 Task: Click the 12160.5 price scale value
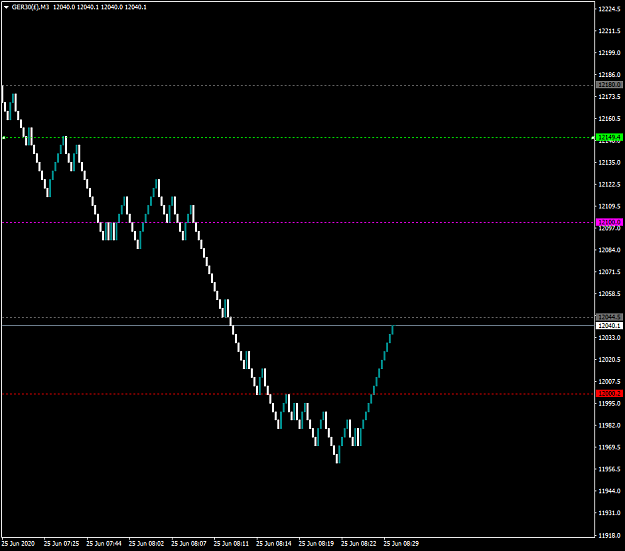click(x=609, y=118)
